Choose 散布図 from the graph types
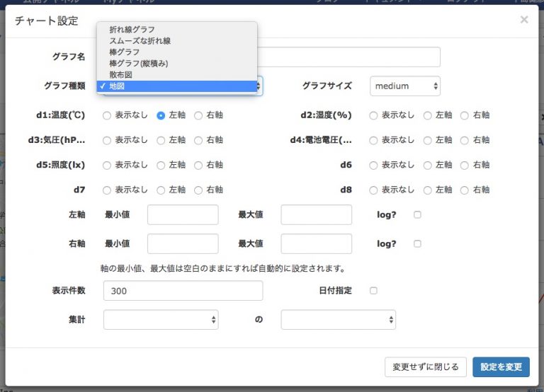The image size is (544, 392). tap(120, 75)
